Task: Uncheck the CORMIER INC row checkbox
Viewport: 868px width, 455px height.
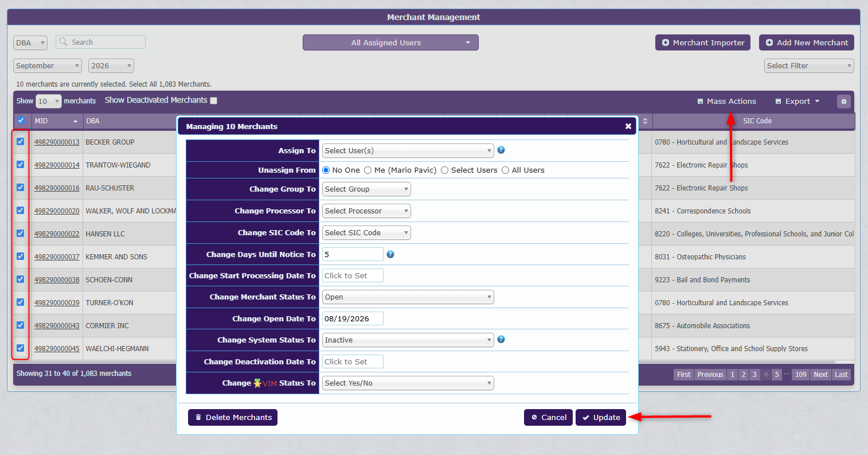Action: [x=21, y=325]
